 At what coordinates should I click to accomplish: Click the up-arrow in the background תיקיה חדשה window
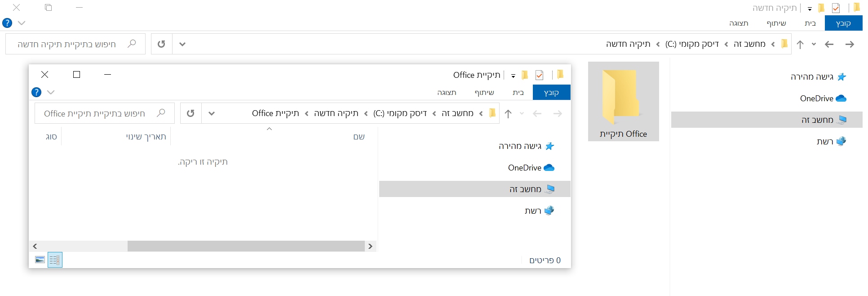(x=800, y=44)
